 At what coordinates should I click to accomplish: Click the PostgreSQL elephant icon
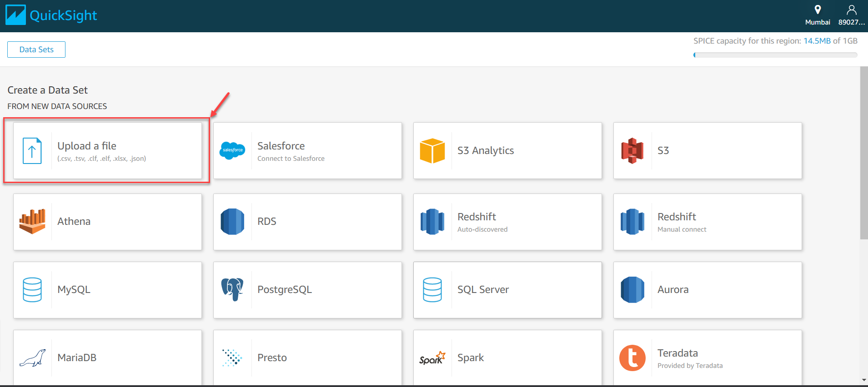click(232, 289)
